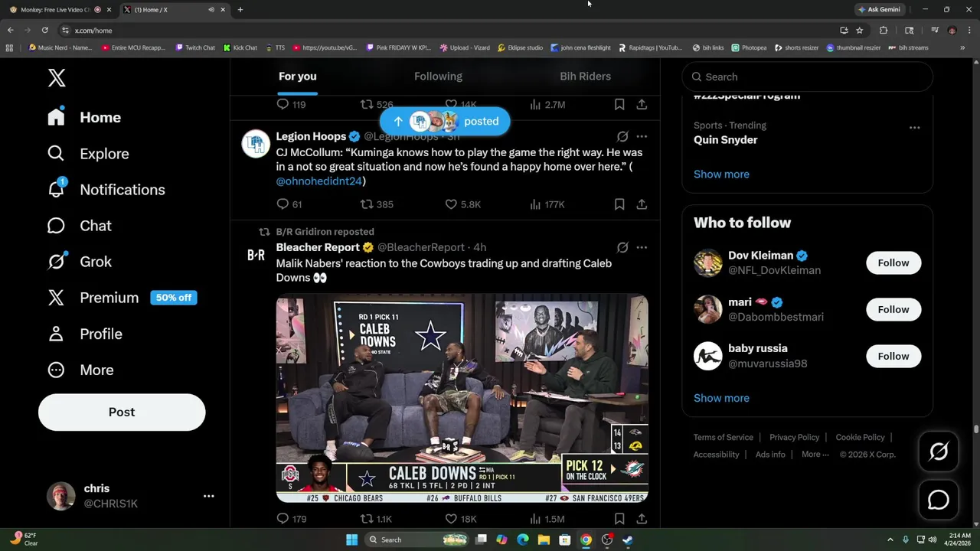The image size is (980, 551).
Task: Open Legion Hoops profile avatar
Action: [256, 143]
